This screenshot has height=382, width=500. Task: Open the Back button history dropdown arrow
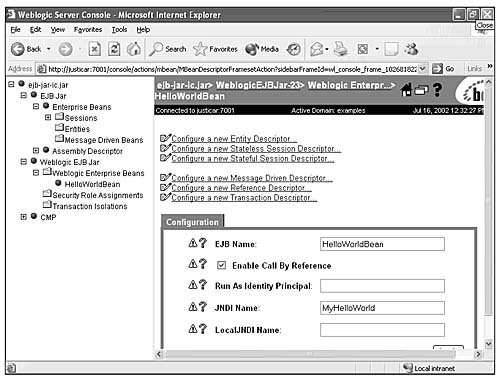point(49,49)
